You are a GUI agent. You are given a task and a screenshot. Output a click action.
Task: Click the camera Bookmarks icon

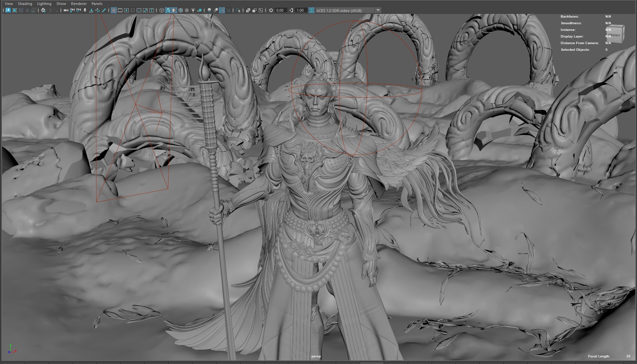click(x=85, y=10)
